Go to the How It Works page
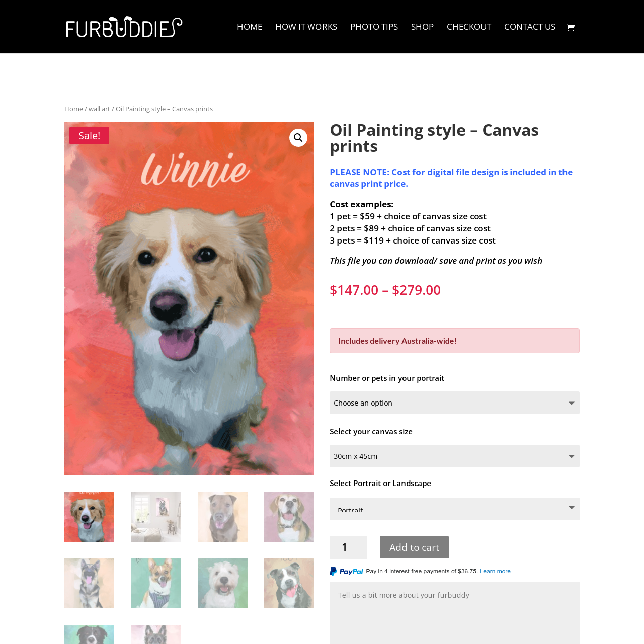 [306, 27]
